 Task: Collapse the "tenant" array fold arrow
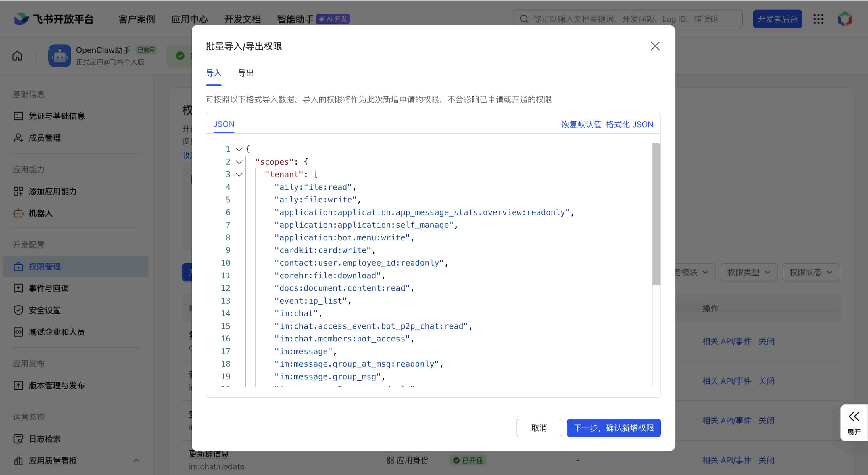coord(239,174)
